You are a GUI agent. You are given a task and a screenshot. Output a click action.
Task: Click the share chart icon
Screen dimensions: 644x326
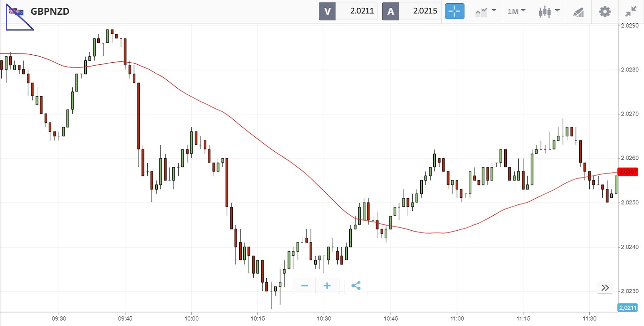(x=356, y=286)
